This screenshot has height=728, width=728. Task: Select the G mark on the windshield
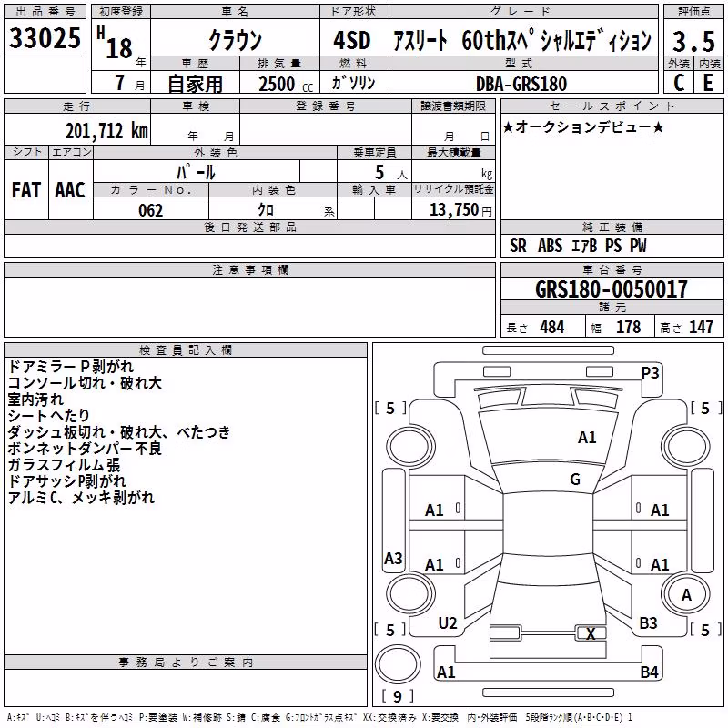pyautogui.click(x=575, y=480)
